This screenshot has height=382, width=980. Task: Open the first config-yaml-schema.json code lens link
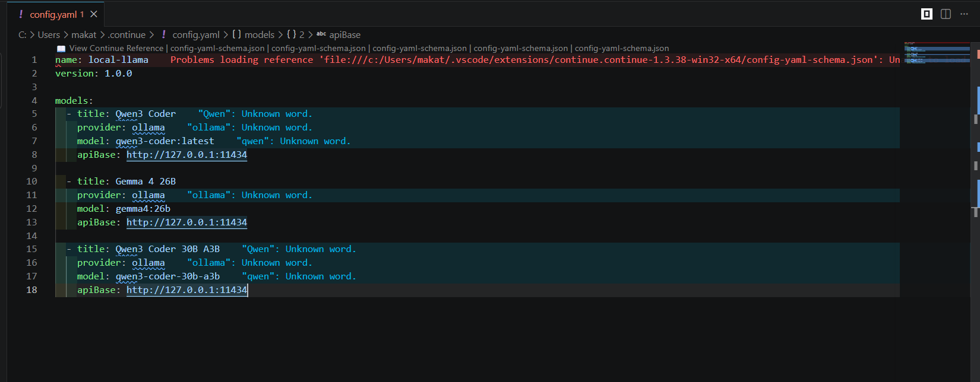(x=217, y=49)
